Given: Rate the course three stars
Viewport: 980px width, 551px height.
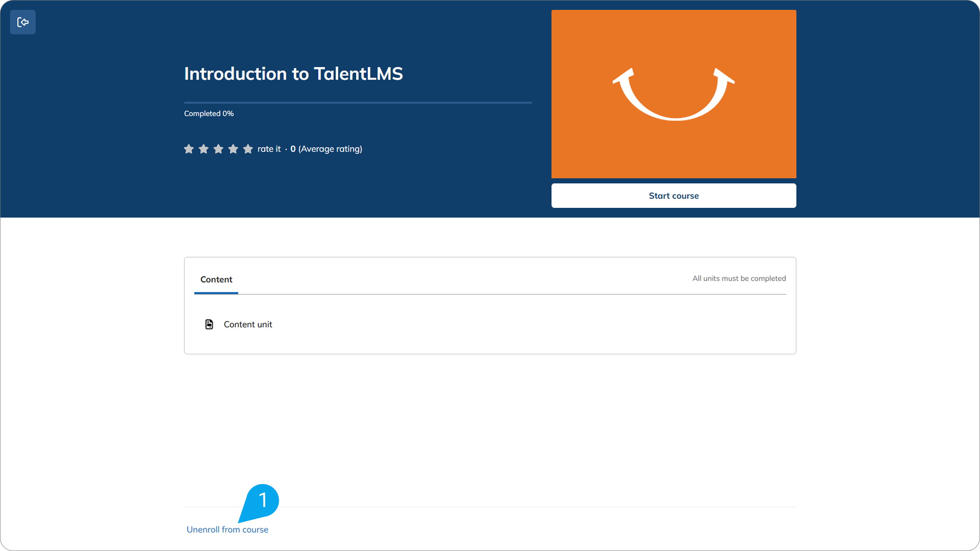Looking at the screenshot, I should (x=218, y=149).
